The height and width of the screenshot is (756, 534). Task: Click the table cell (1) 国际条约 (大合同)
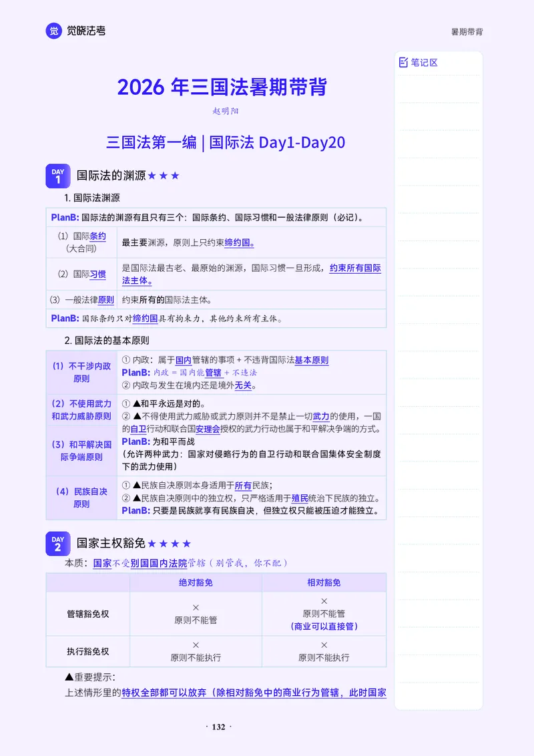(81, 242)
